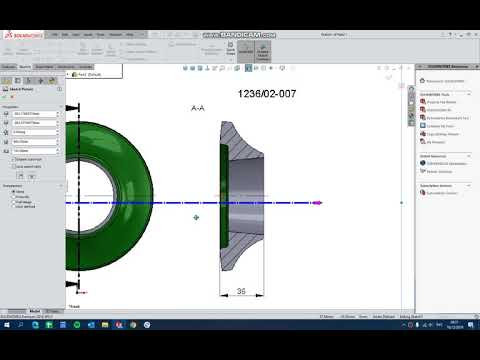
Task: Select User defined transparency radio button
Action: (x=14, y=206)
